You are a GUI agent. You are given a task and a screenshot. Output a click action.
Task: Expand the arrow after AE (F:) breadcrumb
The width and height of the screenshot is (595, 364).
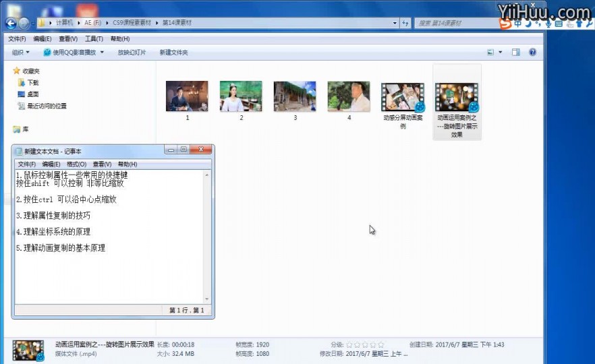[107, 23]
